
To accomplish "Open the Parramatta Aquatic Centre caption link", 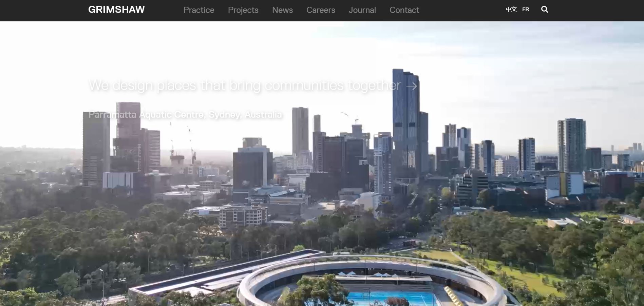I will [x=185, y=115].
